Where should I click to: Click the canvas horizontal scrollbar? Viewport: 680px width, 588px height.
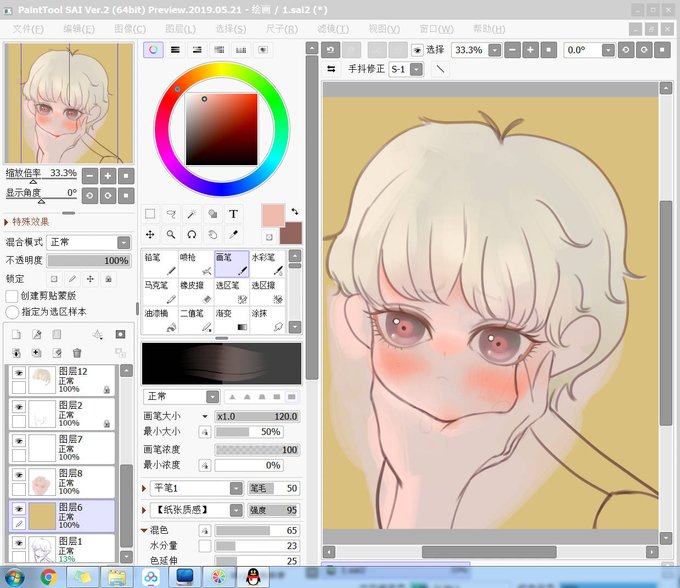[490, 552]
